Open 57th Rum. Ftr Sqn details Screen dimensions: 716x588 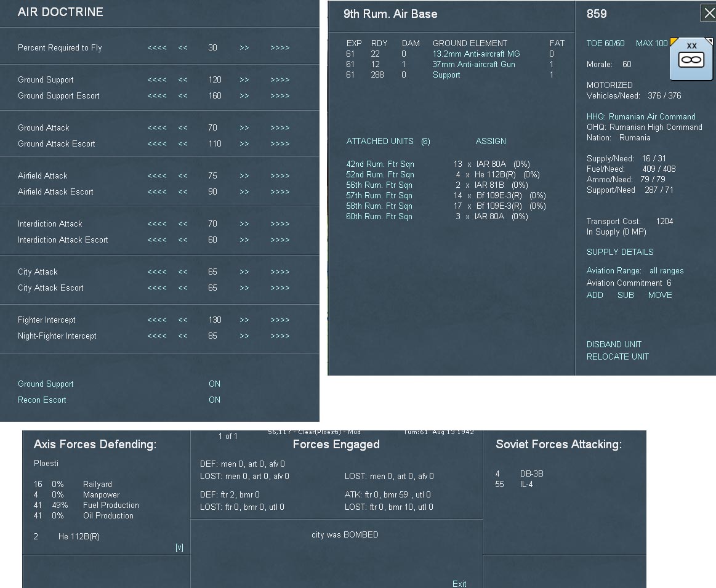379,195
